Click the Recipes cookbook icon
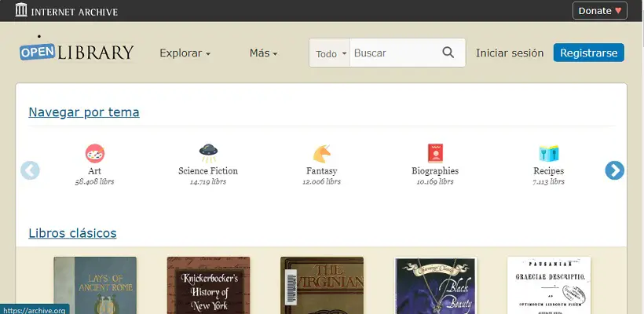Screen dimensions: 644x314 (549, 154)
